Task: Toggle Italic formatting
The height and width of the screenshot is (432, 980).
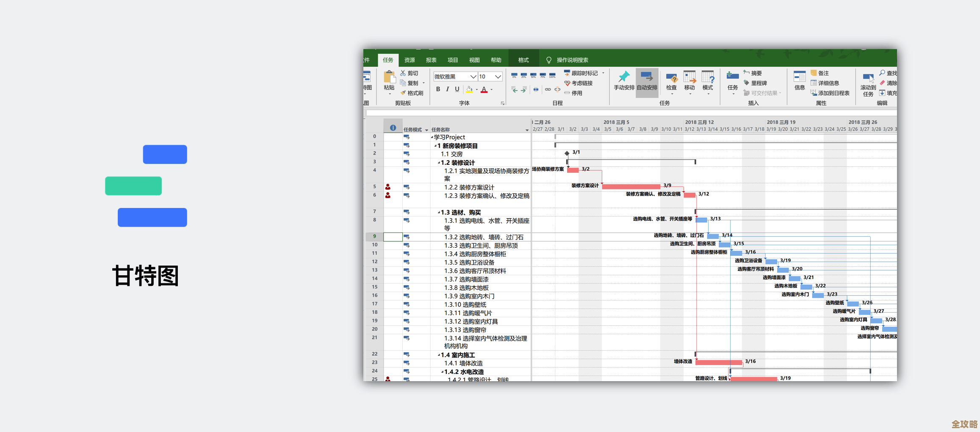Action: [x=447, y=89]
